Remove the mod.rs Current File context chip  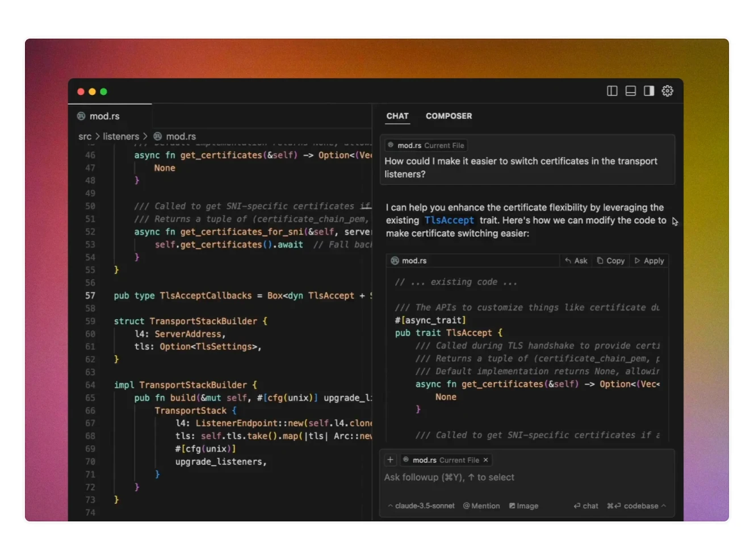click(485, 460)
